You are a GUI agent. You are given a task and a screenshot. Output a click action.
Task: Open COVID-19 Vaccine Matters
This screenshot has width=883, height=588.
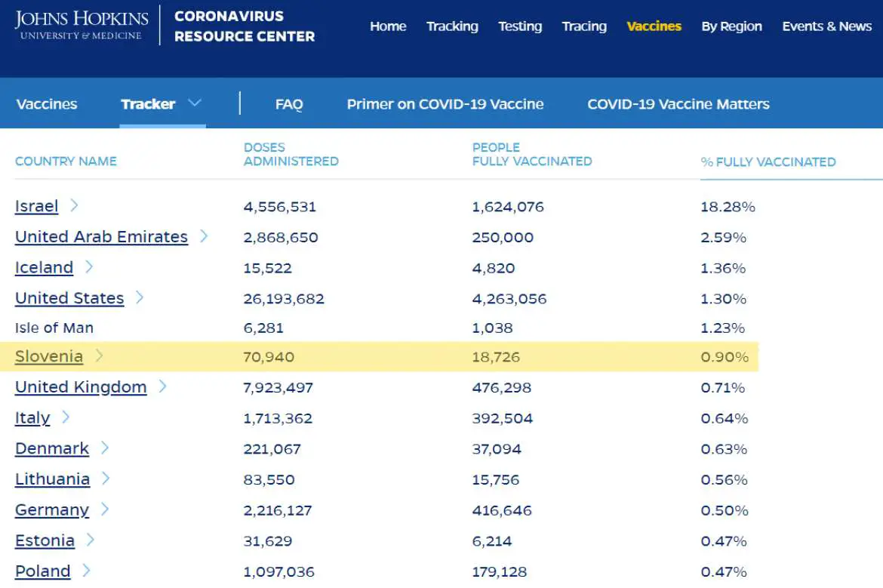[x=678, y=104]
